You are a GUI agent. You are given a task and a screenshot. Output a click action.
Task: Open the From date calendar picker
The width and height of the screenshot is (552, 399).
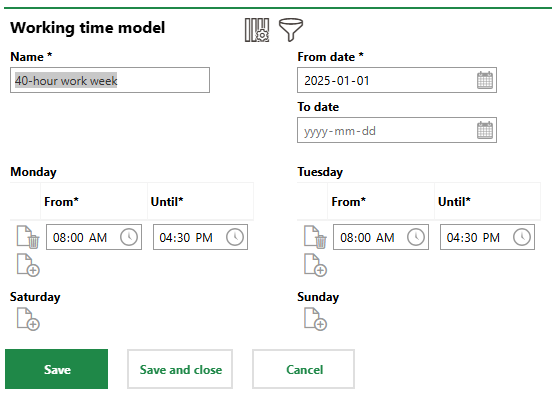pyautogui.click(x=485, y=80)
